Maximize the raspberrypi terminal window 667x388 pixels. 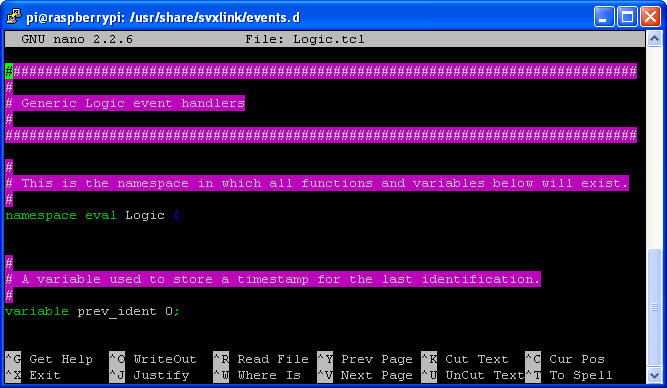point(627,17)
